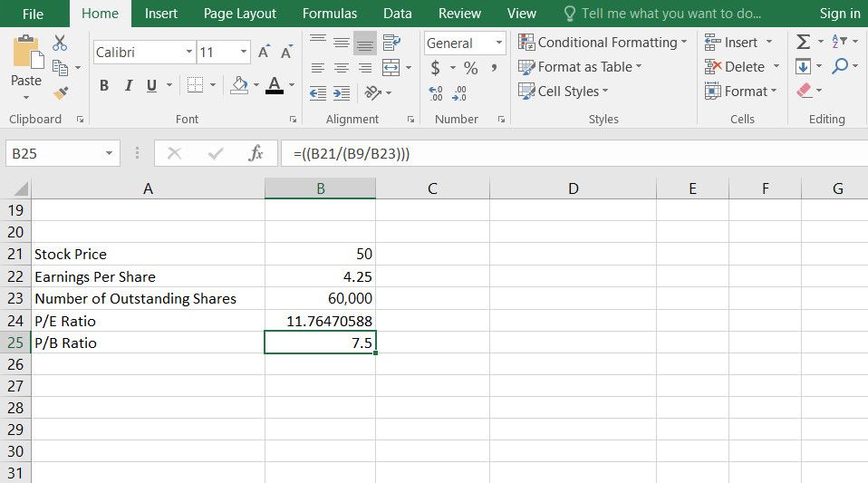Click the Cut scissors icon
The image size is (868, 483).
click(61, 43)
